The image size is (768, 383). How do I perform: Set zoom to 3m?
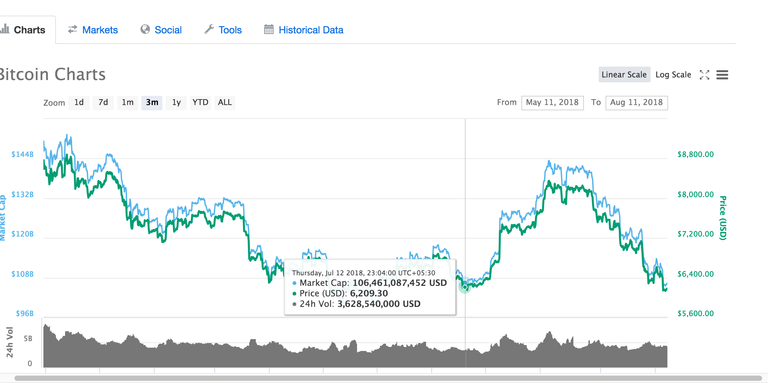(152, 102)
